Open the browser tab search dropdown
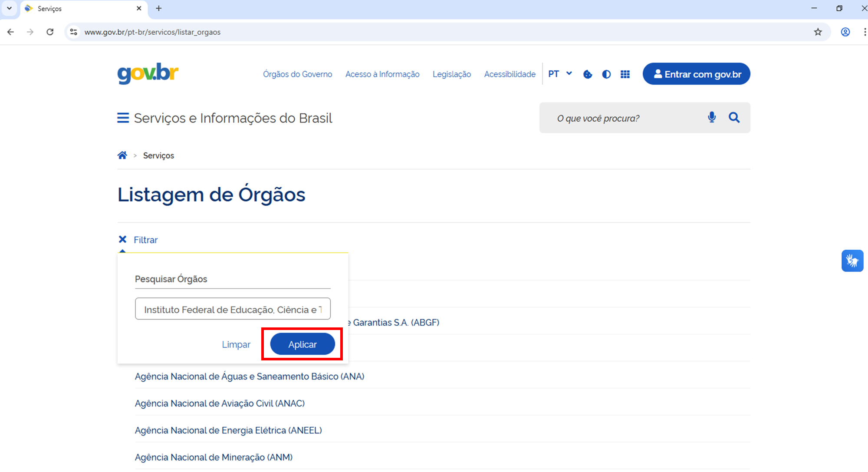868x472 pixels. tap(9, 8)
